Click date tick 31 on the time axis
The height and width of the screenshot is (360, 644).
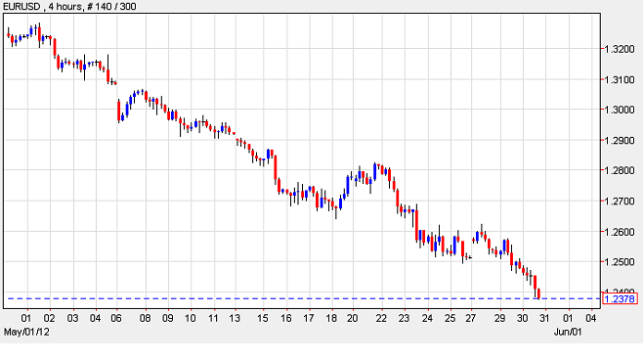pos(544,319)
